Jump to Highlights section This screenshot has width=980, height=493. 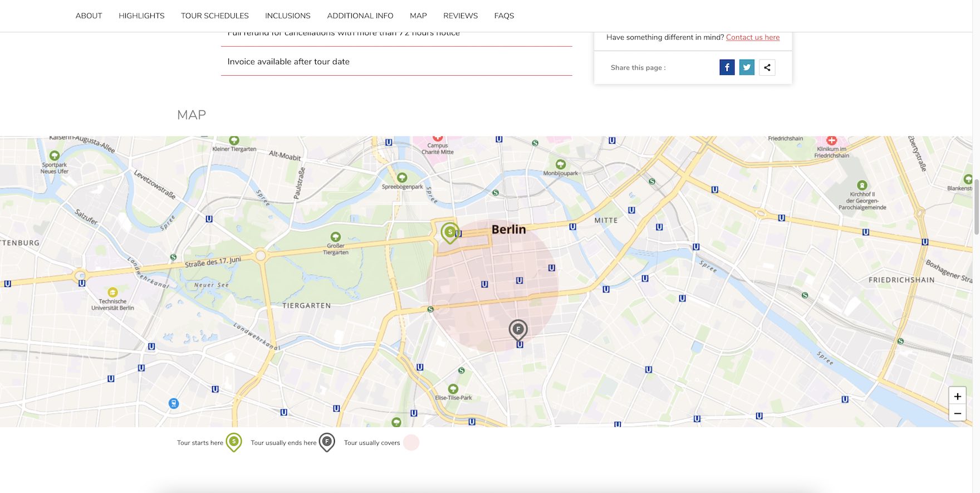tap(141, 16)
